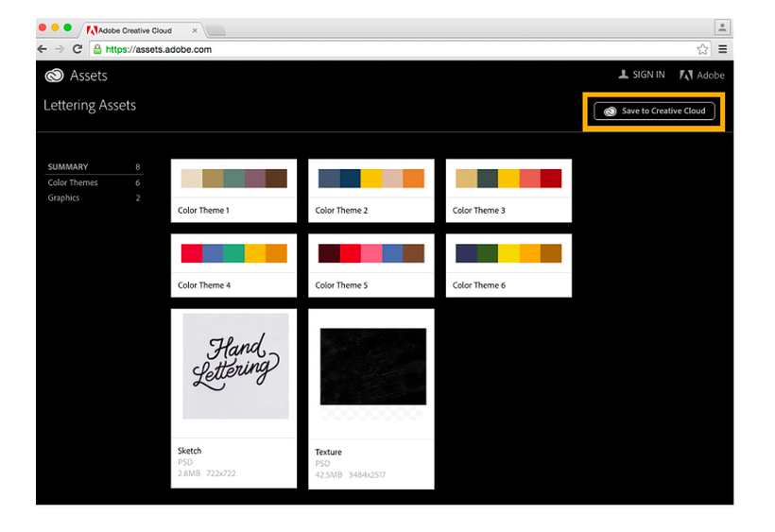Open a new browser tab
The width and height of the screenshot is (775, 532).
(x=215, y=30)
